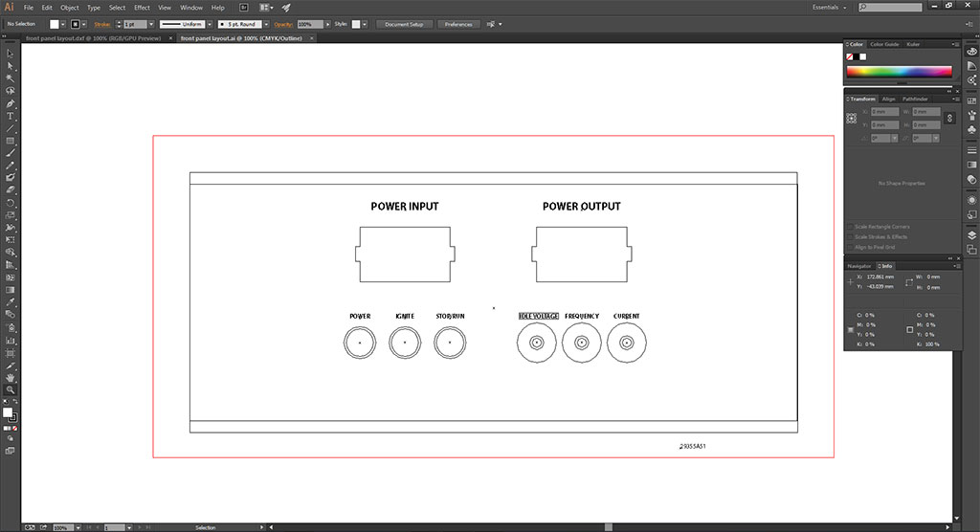The height and width of the screenshot is (532, 980).
Task: Expand the opacity slider arrow
Action: pyautogui.click(x=327, y=24)
